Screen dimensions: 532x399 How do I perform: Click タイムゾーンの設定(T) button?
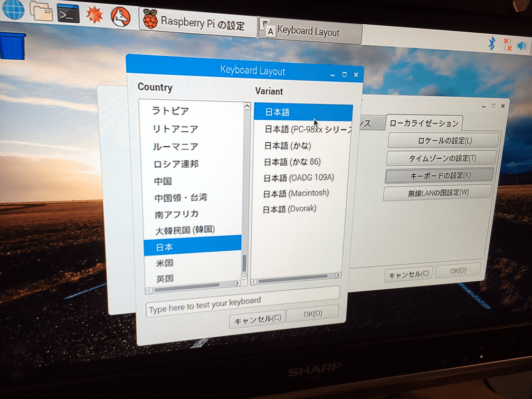pyautogui.click(x=441, y=158)
